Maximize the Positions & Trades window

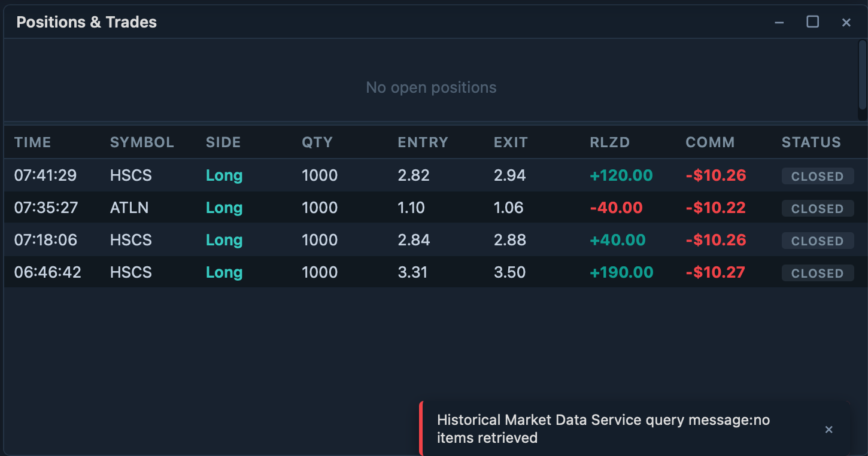(812, 22)
